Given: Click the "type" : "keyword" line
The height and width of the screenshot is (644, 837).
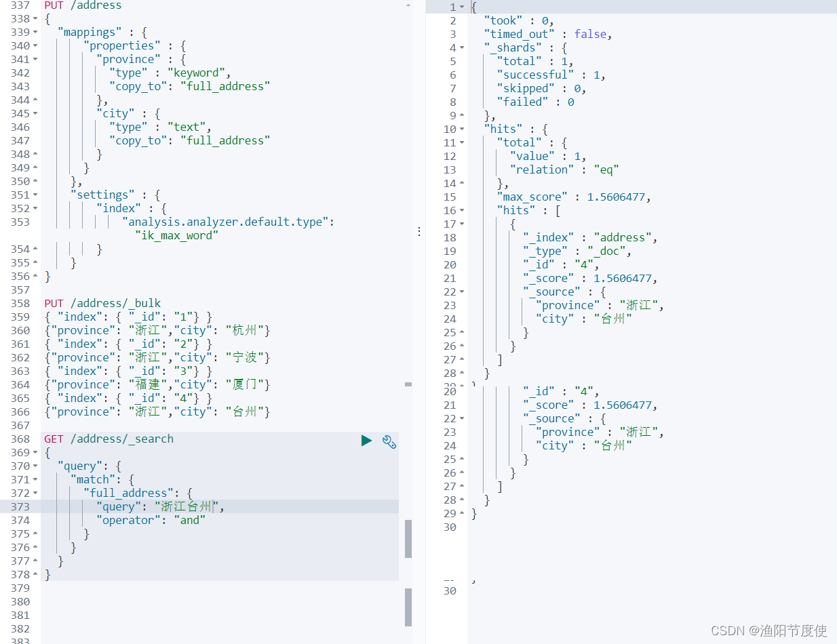Looking at the screenshot, I should click(170, 73).
